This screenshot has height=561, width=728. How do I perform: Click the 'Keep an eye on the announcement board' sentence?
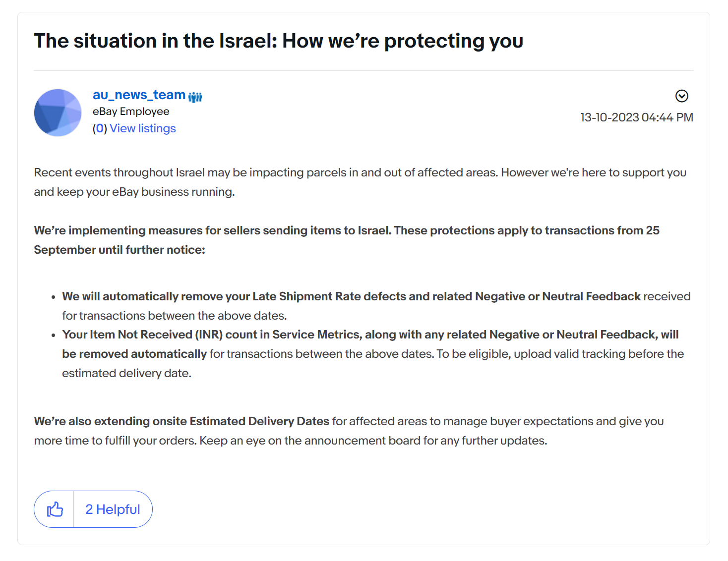tap(373, 441)
